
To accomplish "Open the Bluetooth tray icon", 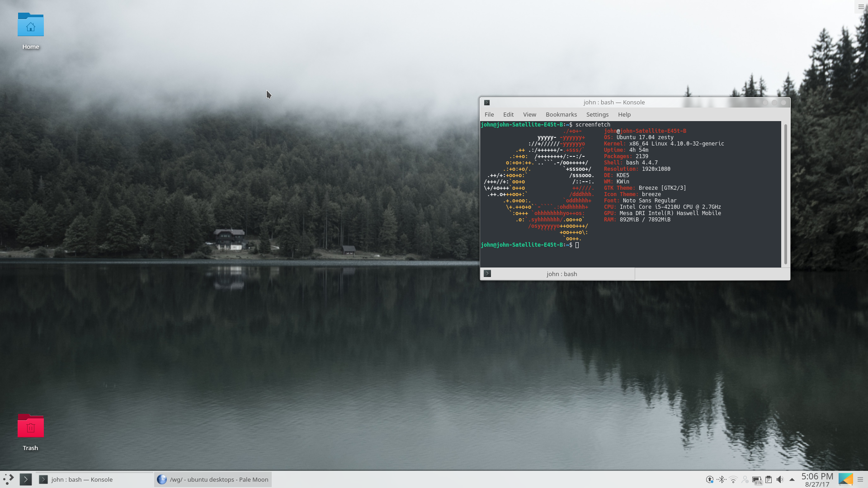I will pos(722,479).
